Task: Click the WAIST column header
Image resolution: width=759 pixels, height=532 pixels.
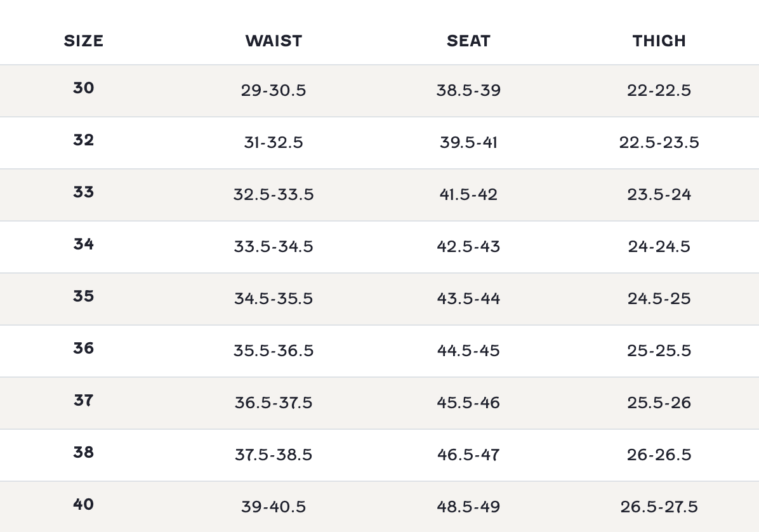Action: 274,41
